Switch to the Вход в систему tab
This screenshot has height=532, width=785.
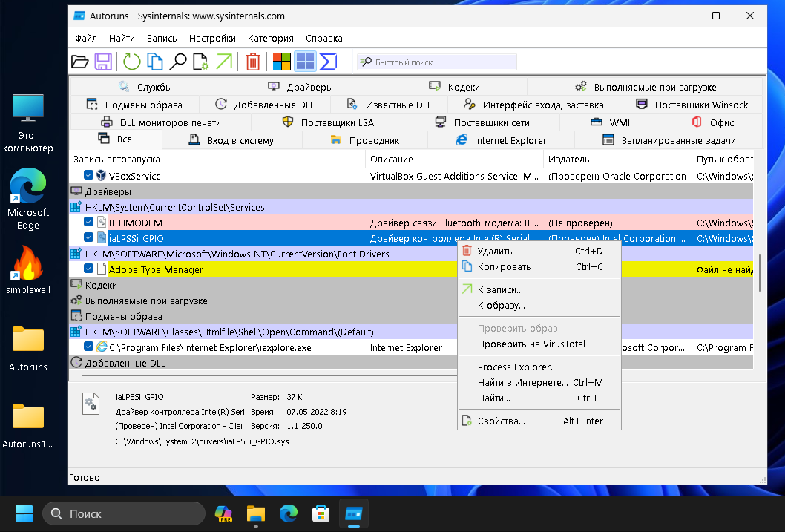[x=231, y=141]
